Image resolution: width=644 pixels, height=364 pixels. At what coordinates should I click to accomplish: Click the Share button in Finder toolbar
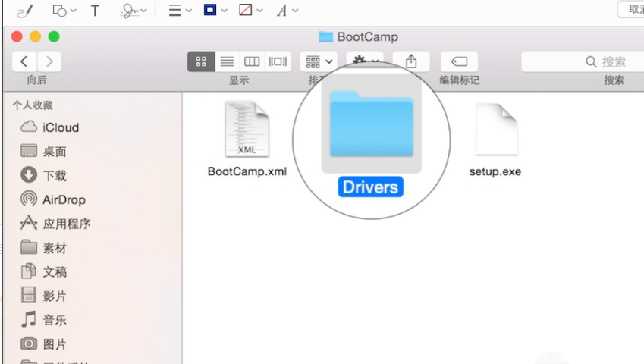click(x=411, y=61)
